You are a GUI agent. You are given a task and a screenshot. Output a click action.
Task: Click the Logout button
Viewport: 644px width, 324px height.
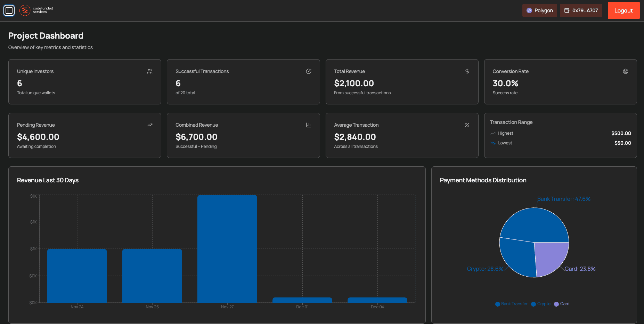pos(623,10)
